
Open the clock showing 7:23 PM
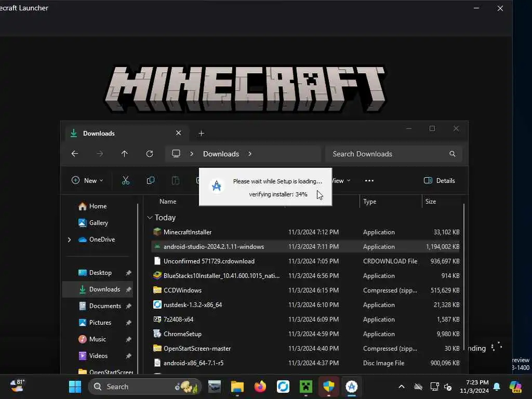tap(474, 387)
